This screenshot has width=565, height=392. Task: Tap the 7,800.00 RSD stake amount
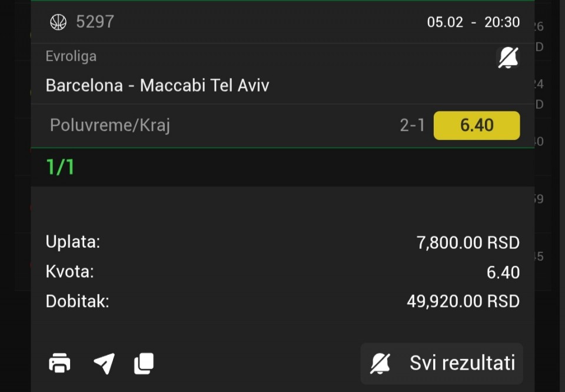468,242
